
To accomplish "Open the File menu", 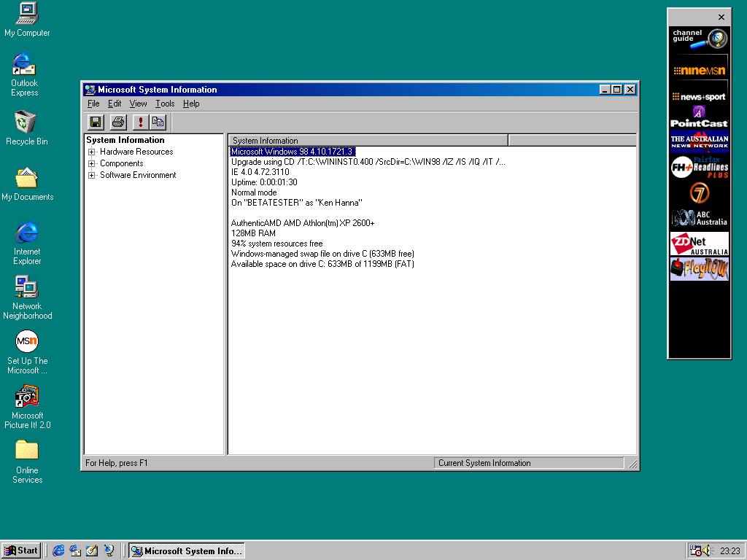I will click(93, 104).
